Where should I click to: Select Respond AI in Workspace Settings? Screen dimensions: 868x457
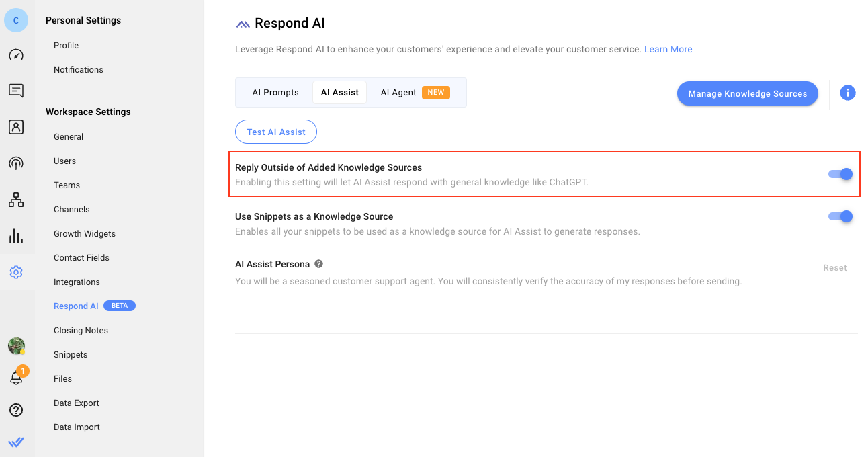[x=76, y=306]
